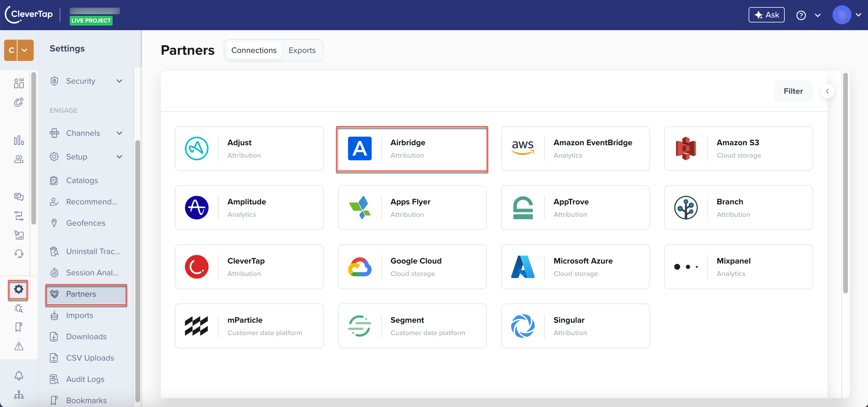Click the Singular swirl logo

pos(523,326)
